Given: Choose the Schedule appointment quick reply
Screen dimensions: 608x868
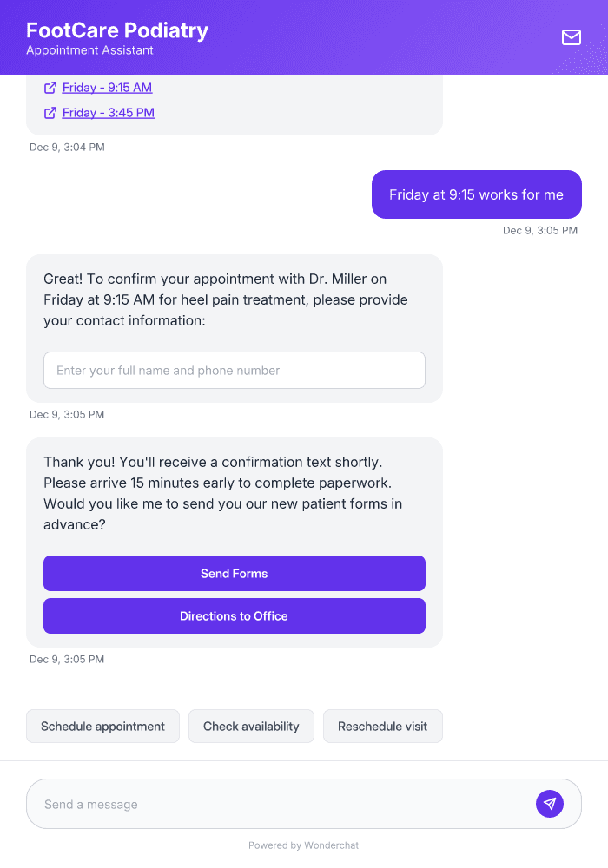Looking at the screenshot, I should (102, 726).
